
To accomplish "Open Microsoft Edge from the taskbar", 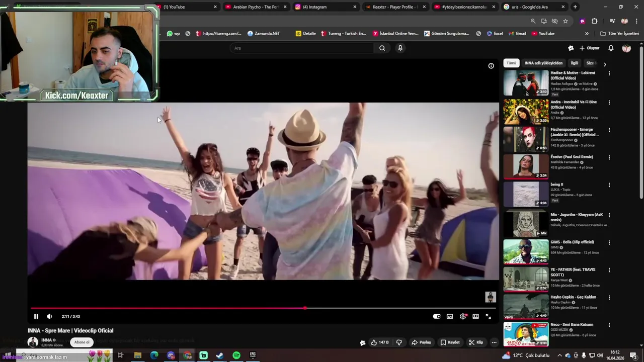I will coord(154,355).
